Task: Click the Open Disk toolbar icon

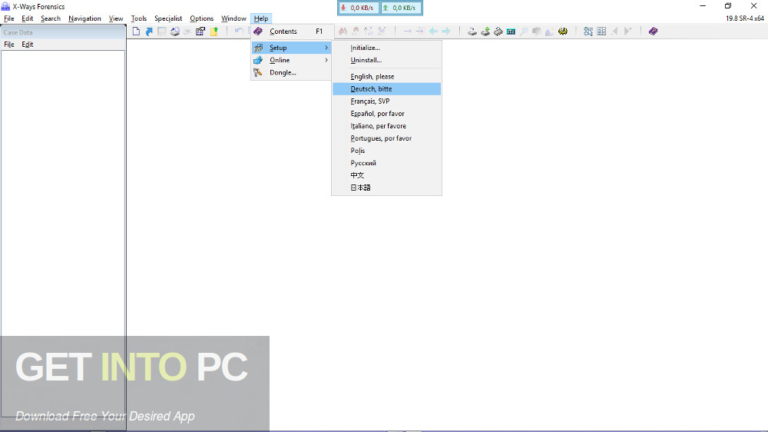Action: point(472,31)
